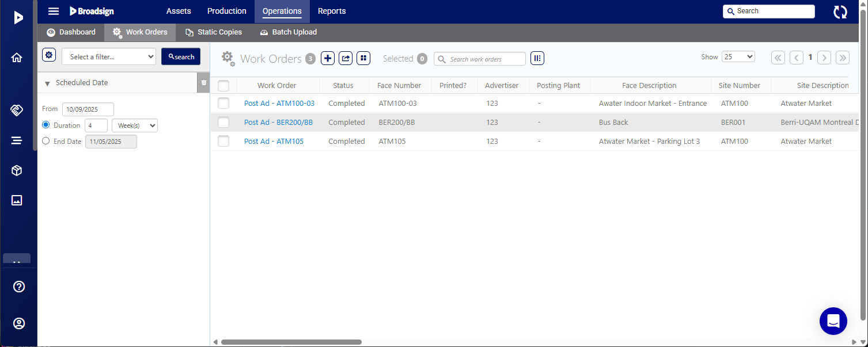This screenshot has width=868, height=347.
Task: Open the Post Ad - BER200/BB link
Action: (x=278, y=123)
